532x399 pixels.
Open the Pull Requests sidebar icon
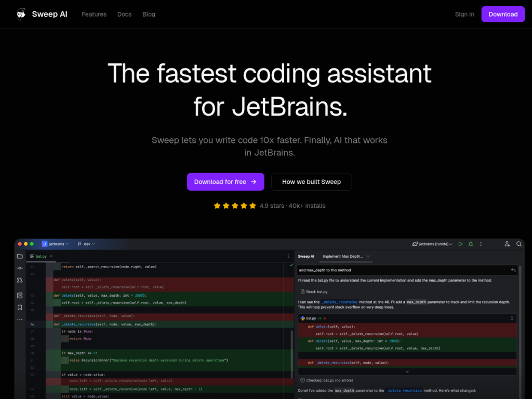point(20,280)
